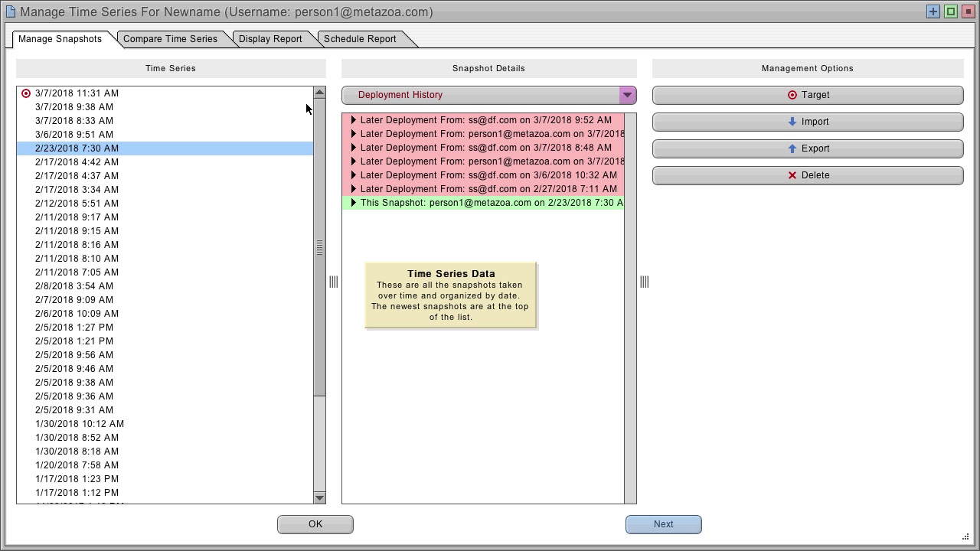The image size is (980, 551).
Task: Select snapshot 2/11/2018 7:05 AM
Action: click(x=165, y=272)
